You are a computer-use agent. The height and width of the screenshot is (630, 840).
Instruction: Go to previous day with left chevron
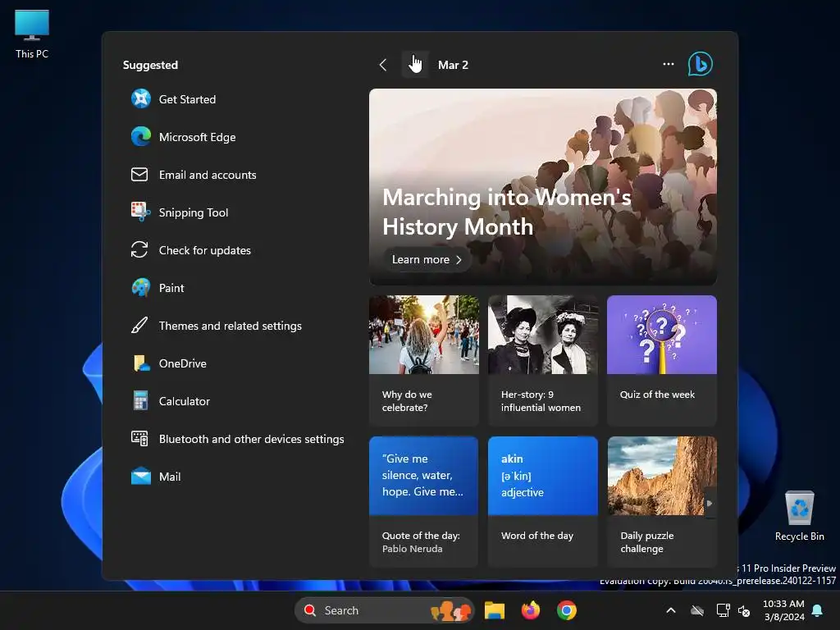pos(382,65)
